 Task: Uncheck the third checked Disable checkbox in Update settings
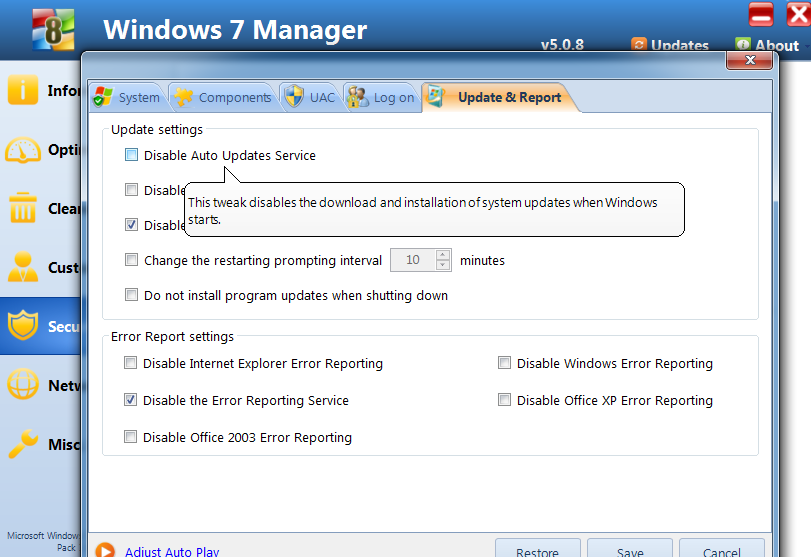(x=132, y=225)
